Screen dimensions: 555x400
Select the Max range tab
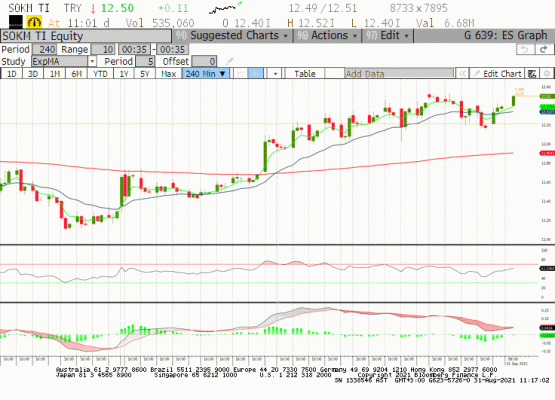[x=168, y=74]
